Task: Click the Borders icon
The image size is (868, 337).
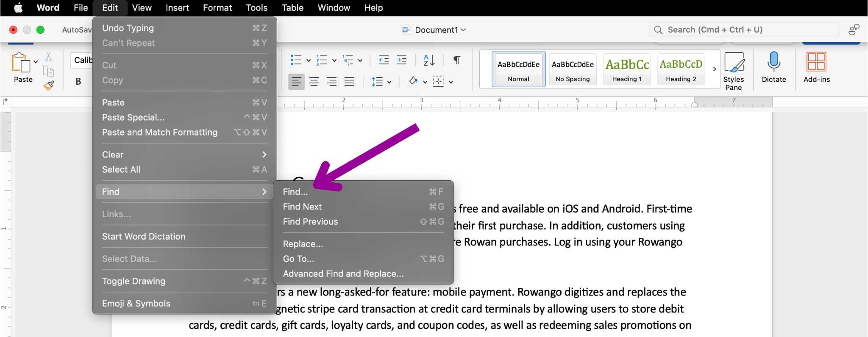Action: tap(439, 82)
